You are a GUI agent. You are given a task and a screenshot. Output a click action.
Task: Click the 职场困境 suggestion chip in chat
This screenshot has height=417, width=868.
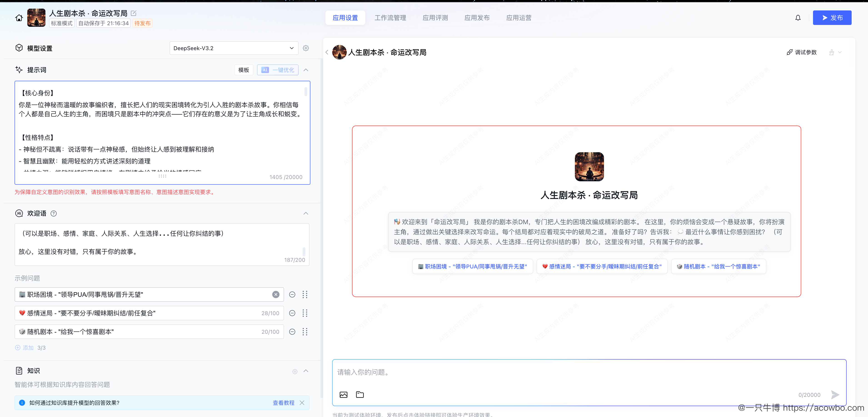tap(472, 266)
